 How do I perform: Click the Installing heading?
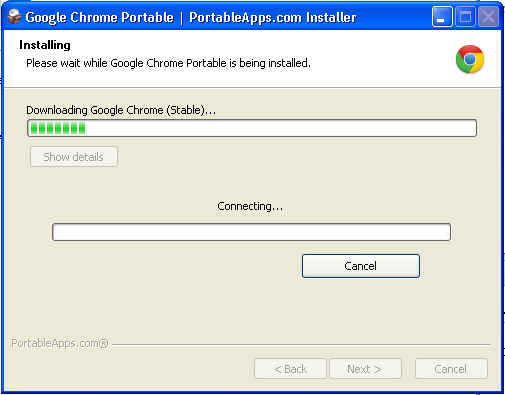pos(45,45)
